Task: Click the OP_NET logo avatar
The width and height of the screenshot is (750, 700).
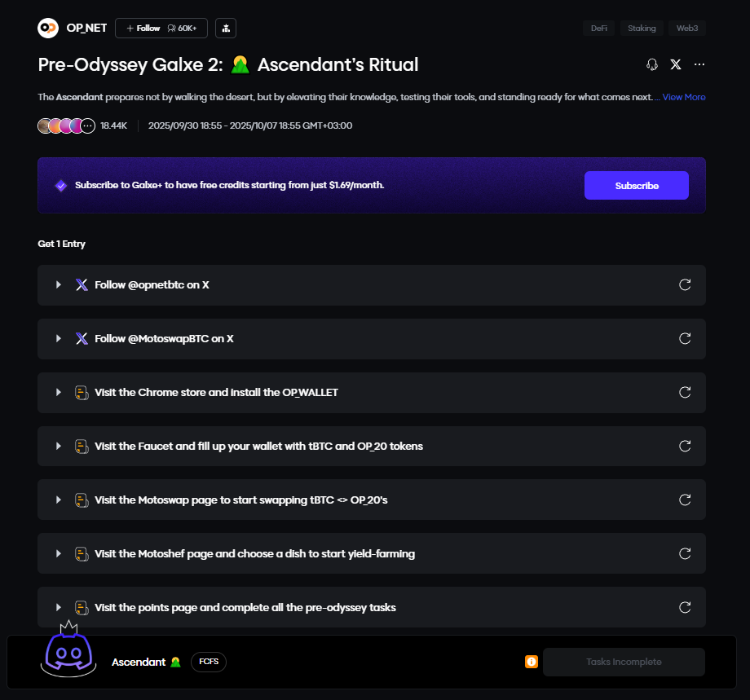Action: [x=48, y=28]
